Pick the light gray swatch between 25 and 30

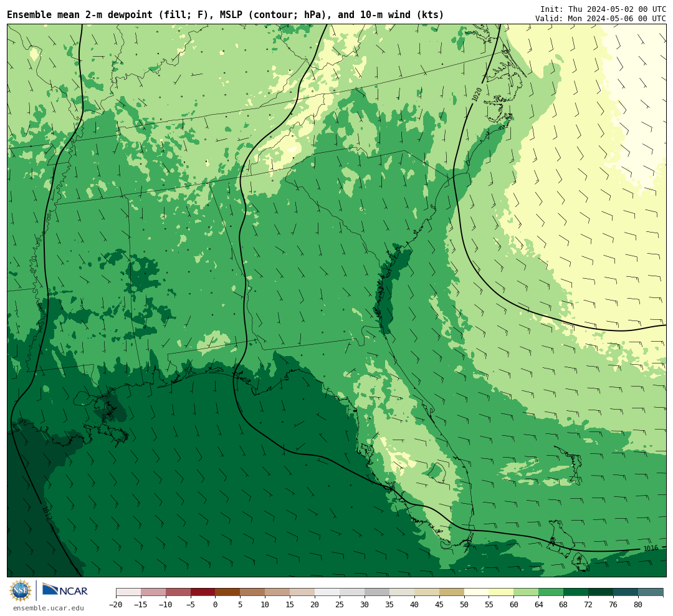pyautogui.click(x=352, y=592)
